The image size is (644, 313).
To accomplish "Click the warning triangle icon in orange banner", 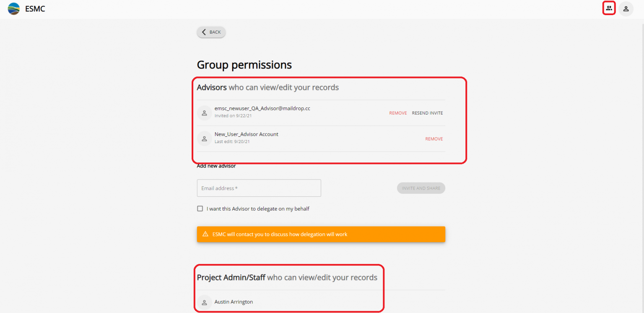I will pyautogui.click(x=205, y=234).
